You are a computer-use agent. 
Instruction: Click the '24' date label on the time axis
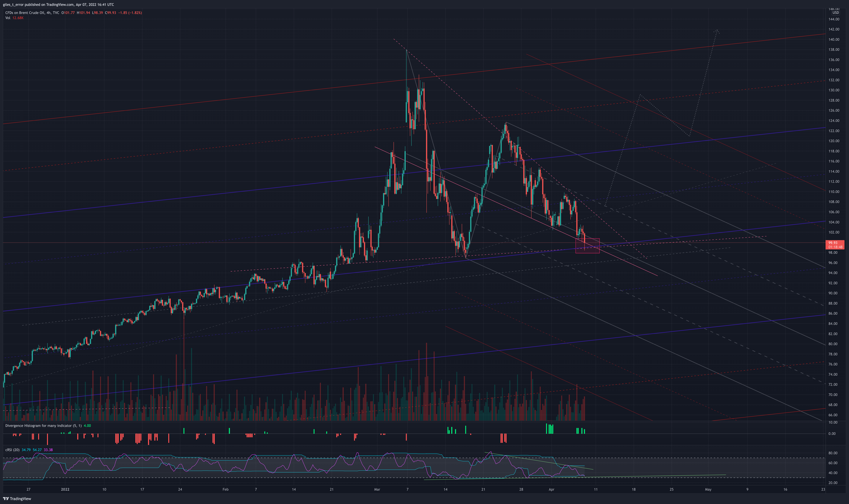[x=180, y=489]
